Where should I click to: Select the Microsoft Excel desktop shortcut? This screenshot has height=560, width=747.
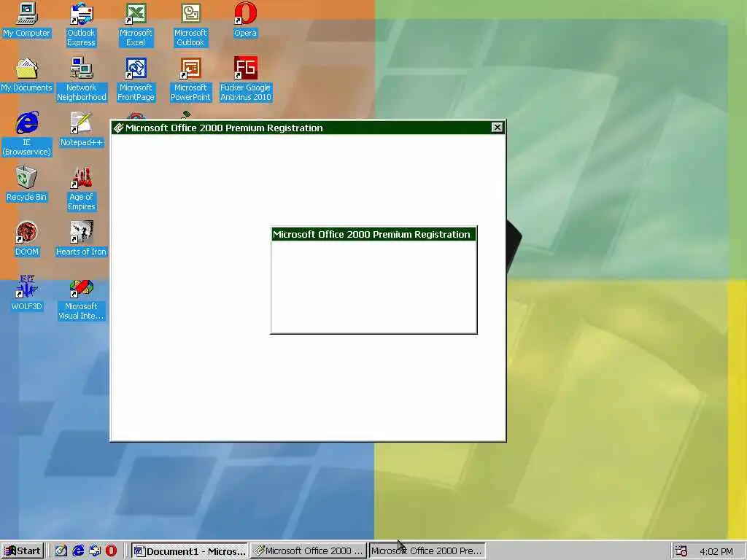[136, 24]
